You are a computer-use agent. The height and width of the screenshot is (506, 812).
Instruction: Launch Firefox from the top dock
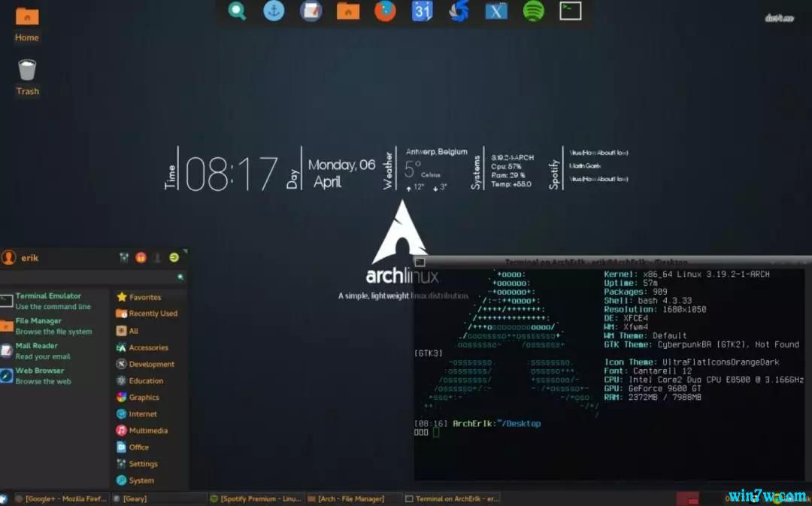pos(385,11)
